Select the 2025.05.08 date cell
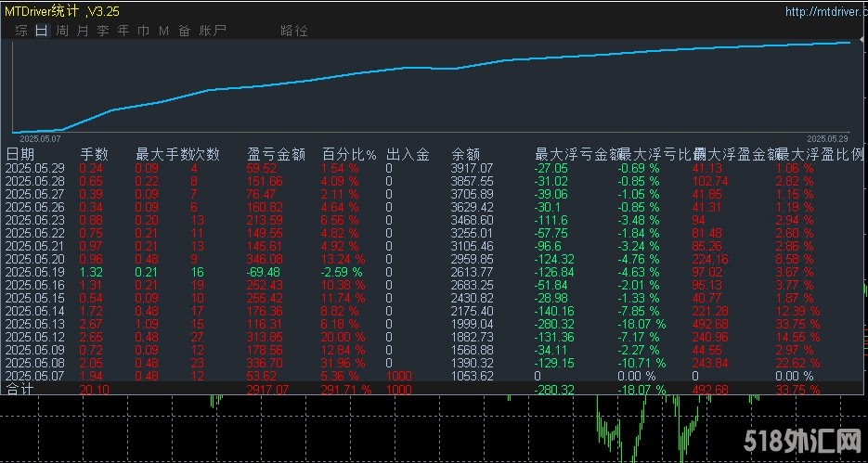The height and width of the screenshot is (463, 868). (34, 364)
